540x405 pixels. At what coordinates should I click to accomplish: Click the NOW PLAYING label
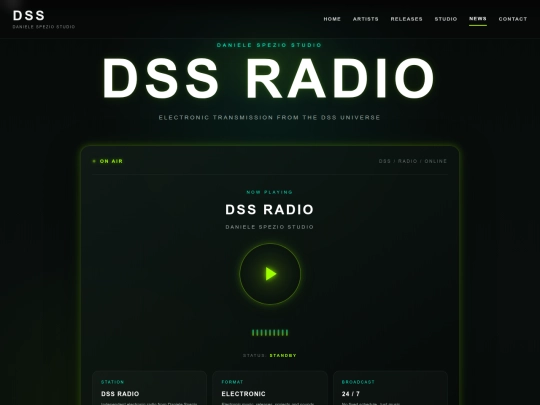click(x=270, y=192)
